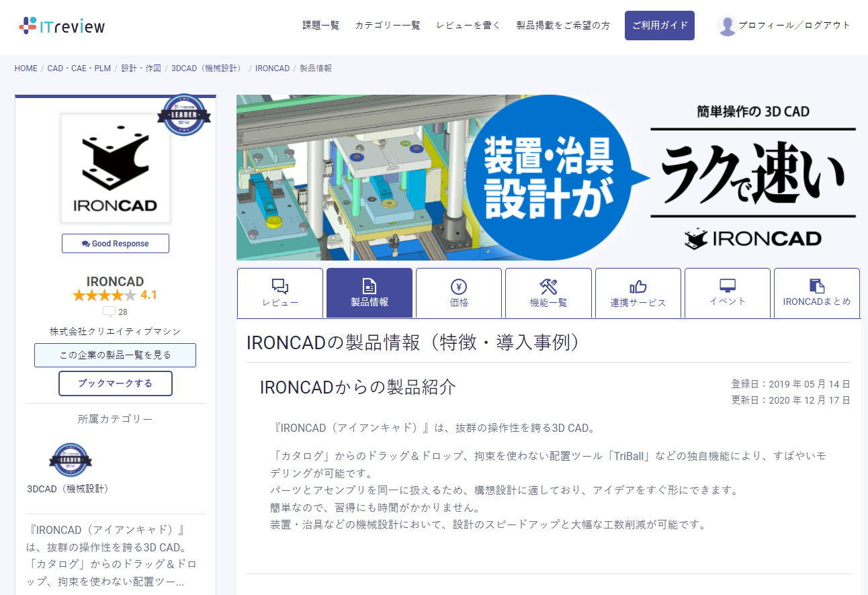Click the review count comment icon
This screenshot has height=595, width=868.
click(x=109, y=312)
